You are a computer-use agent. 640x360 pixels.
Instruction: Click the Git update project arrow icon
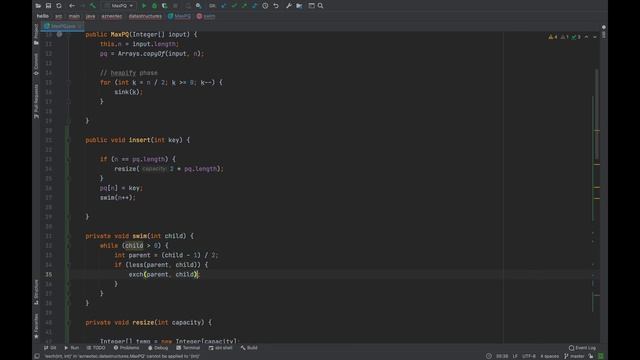click(224, 6)
